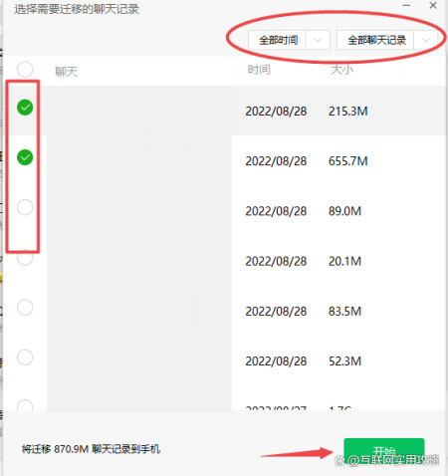Viewport: 448px width, 476px height.
Task: Uncheck the 215.3M chat record
Action: (x=25, y=108)
